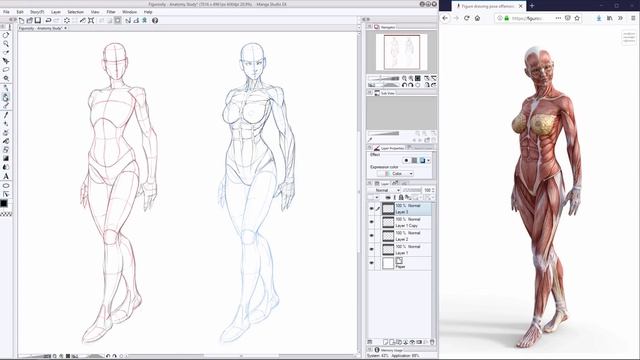Click the New raster layer icon

tap(385, 342)
